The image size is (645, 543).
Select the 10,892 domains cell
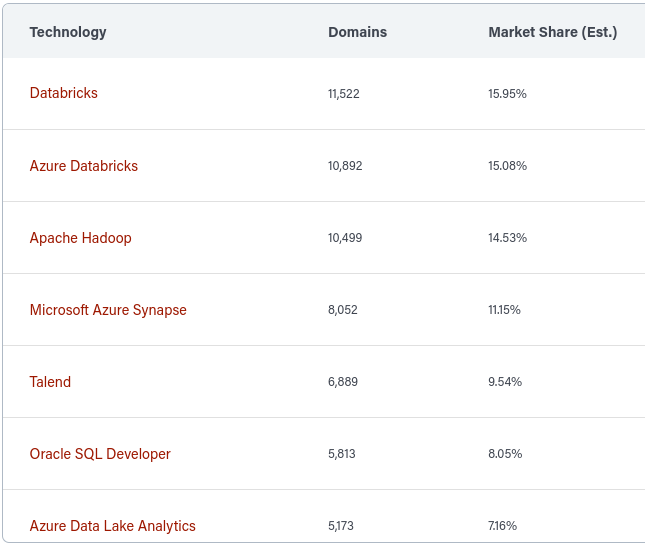click(x=345, y=166)
